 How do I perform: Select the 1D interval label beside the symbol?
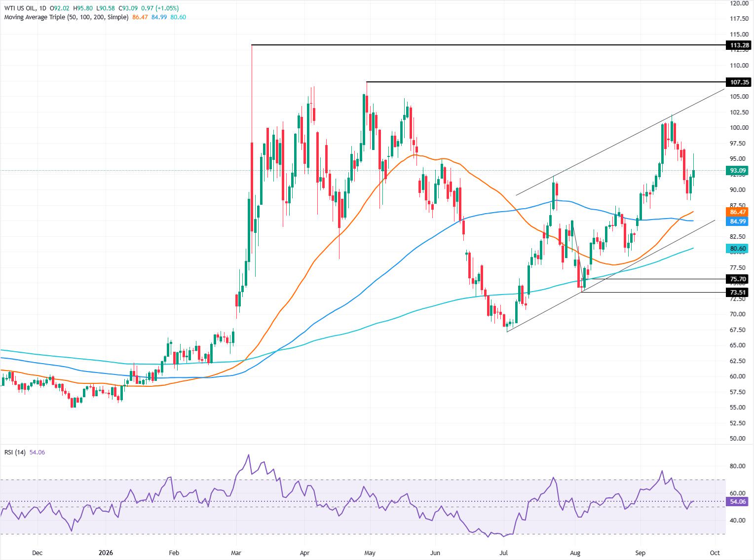tap(42, 8)
